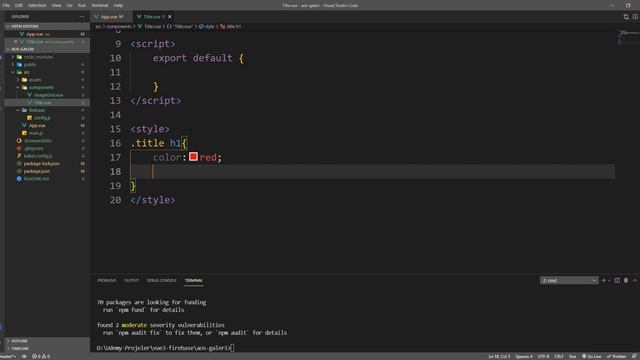Split the terminal with split icon
640x360 pixels.
pos(617,280)
